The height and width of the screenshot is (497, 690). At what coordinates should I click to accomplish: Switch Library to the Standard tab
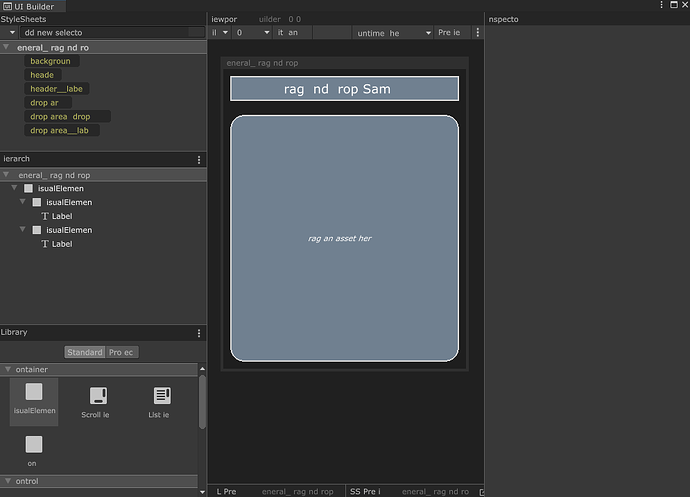click(85, 352)
